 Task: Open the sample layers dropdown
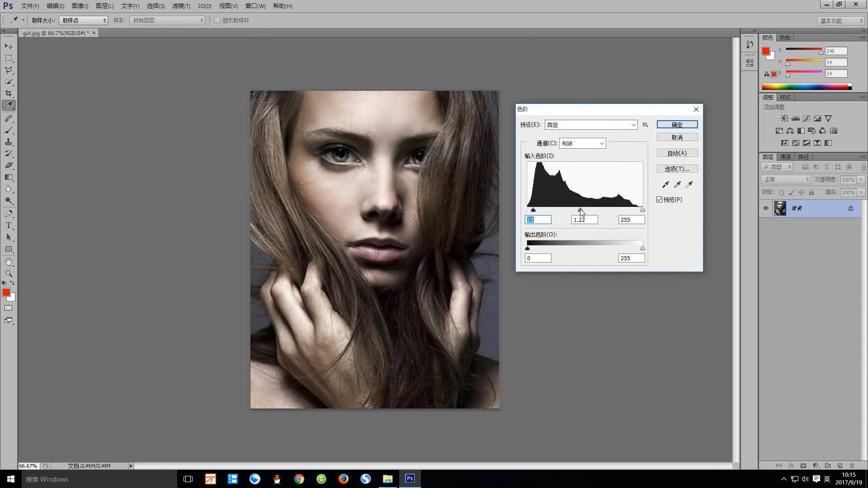(167, 20)
